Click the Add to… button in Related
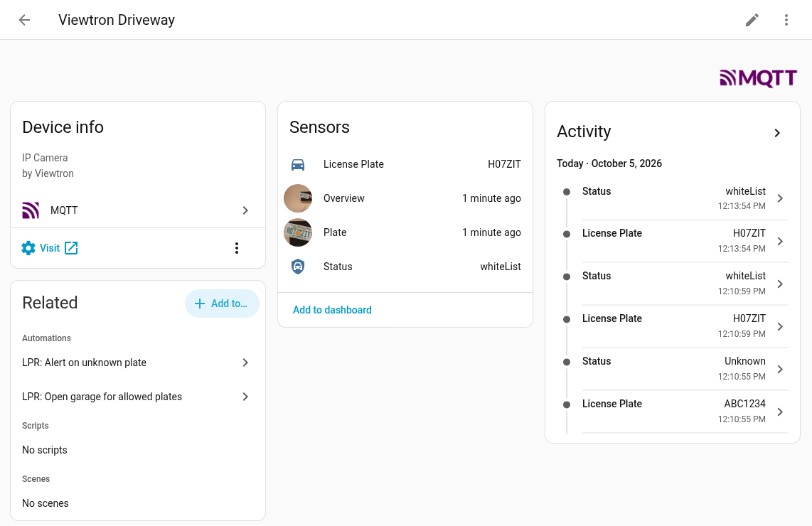The image size is (812, 526). point(222,304)
